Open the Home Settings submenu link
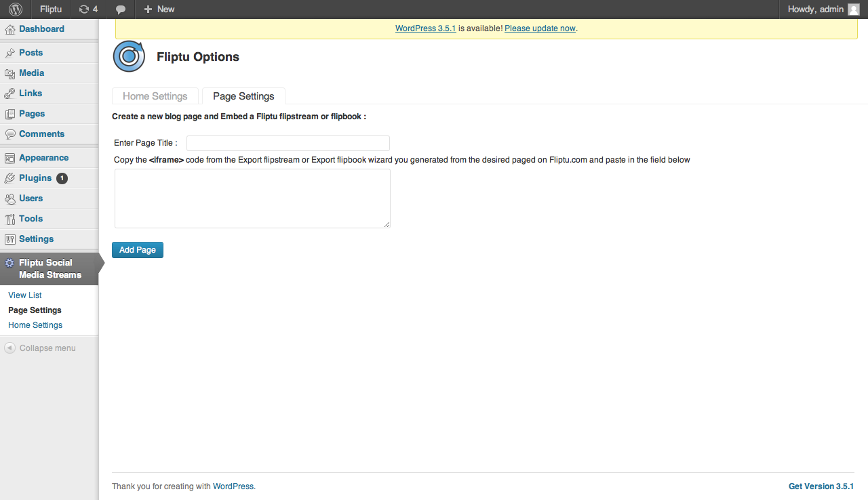This screenshot has width=868, height=500. click(x=35, y=325)
